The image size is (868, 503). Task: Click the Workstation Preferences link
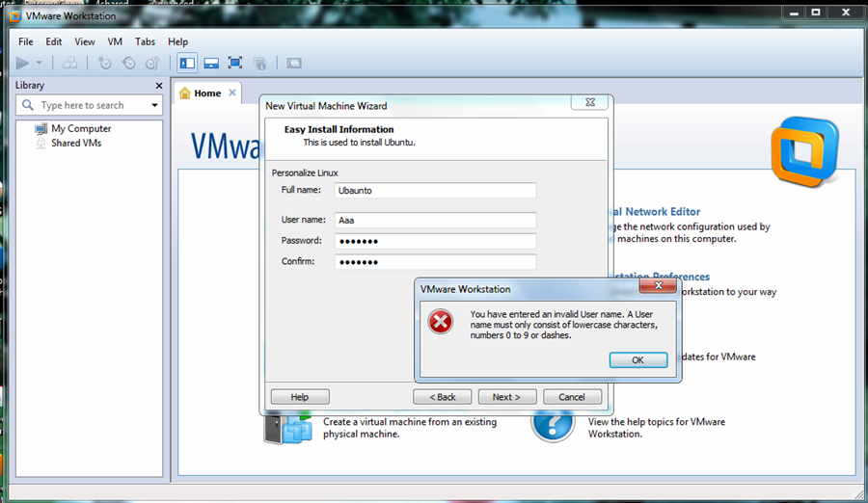tap(660, 277)
